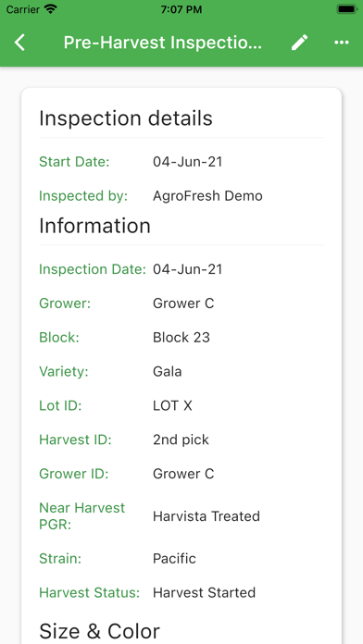Tap the Gala variety value
Screen dimensions: 363x644
[168, 372]
